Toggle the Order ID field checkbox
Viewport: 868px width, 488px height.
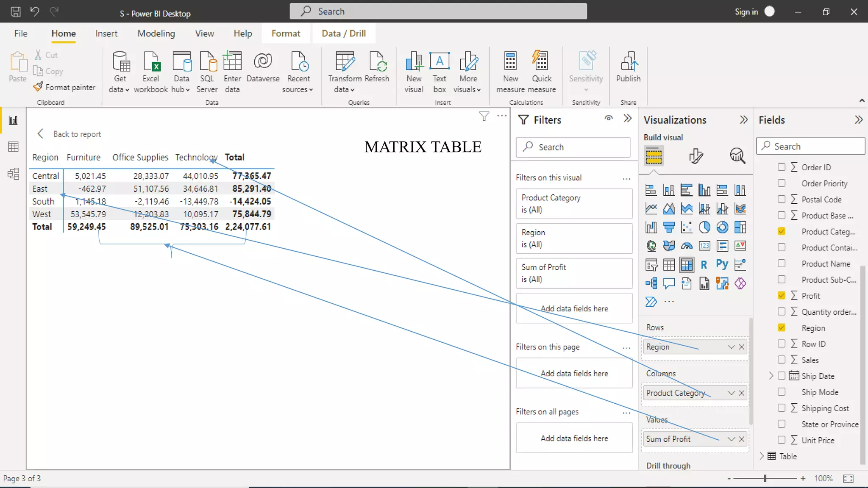[x=782, y=167]
